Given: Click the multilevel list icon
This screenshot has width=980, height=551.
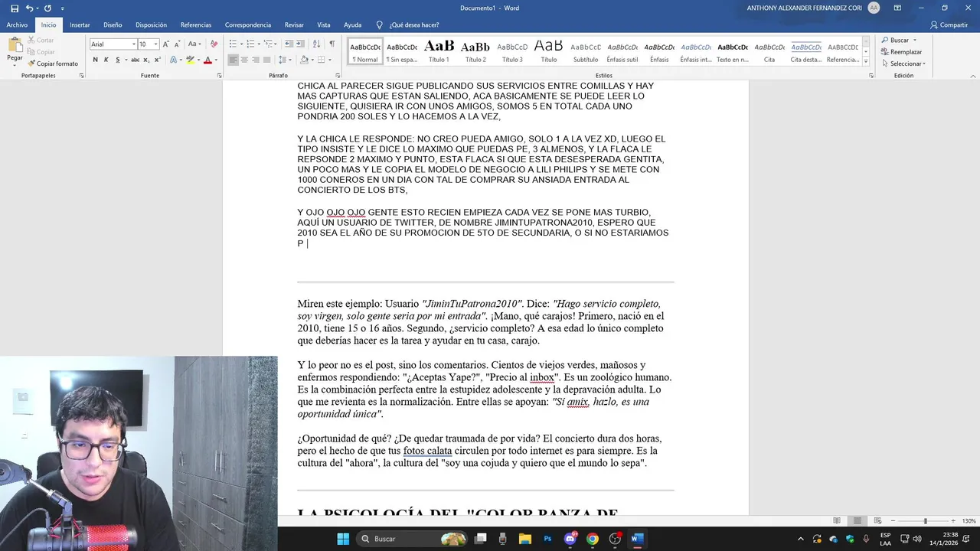Looking at the screenshot, I should coord(269,44).
